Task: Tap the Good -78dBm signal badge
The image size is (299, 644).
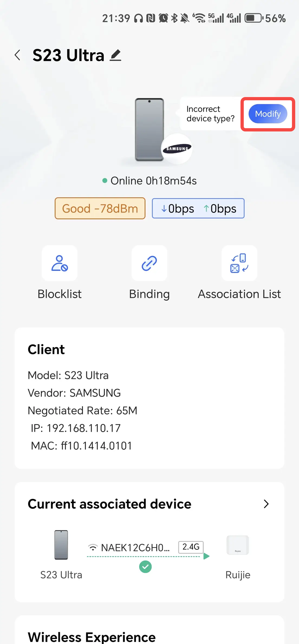Action: (x=100, y=209)
